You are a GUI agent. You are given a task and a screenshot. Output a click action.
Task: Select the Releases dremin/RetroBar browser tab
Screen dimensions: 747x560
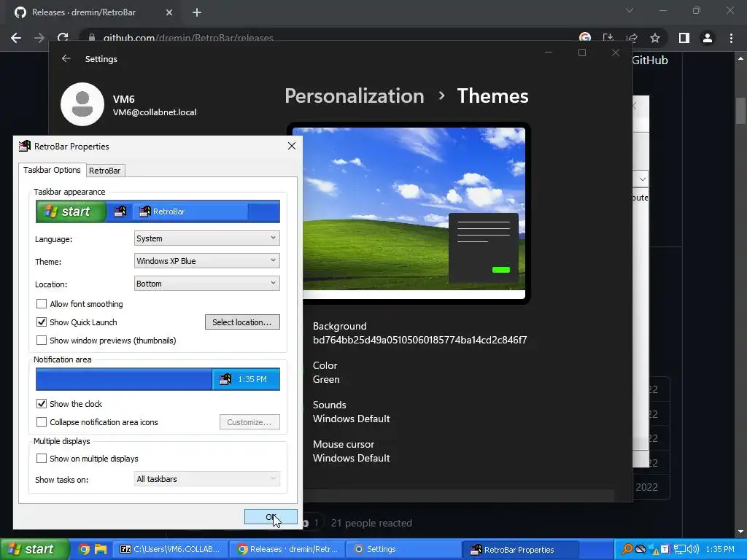[93, 12]
